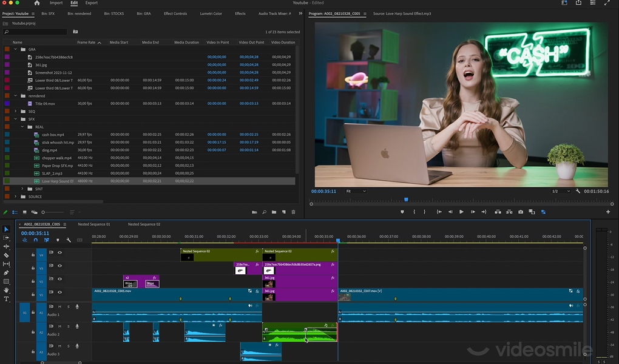This screenshot has height=364, width=619.
Task: Toggle V2 track visibility eye
Action: 60,279
